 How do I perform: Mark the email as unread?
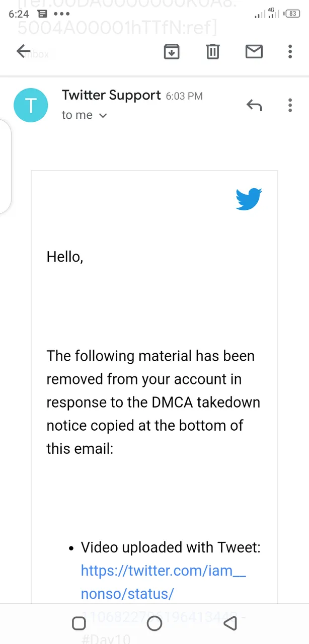pos(254,51)
